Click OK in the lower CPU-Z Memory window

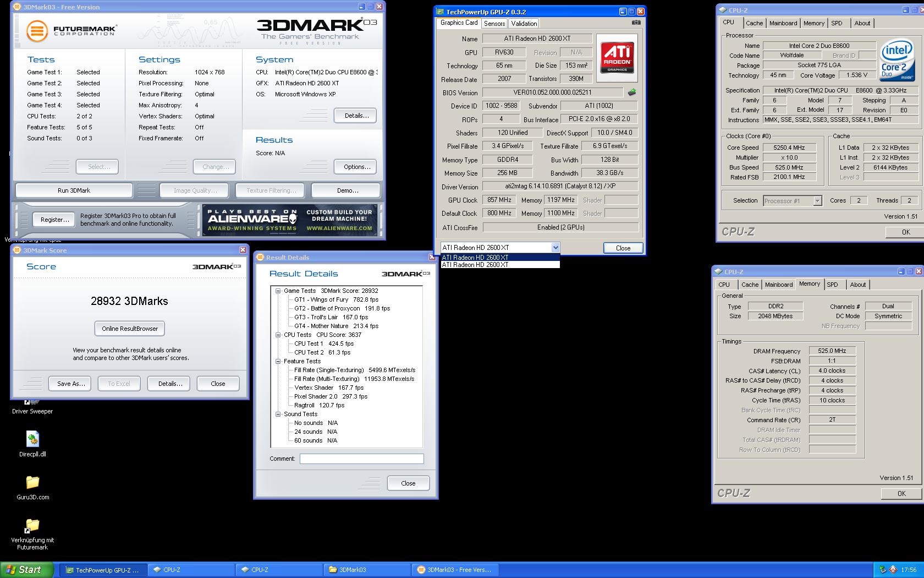point(901,494)
